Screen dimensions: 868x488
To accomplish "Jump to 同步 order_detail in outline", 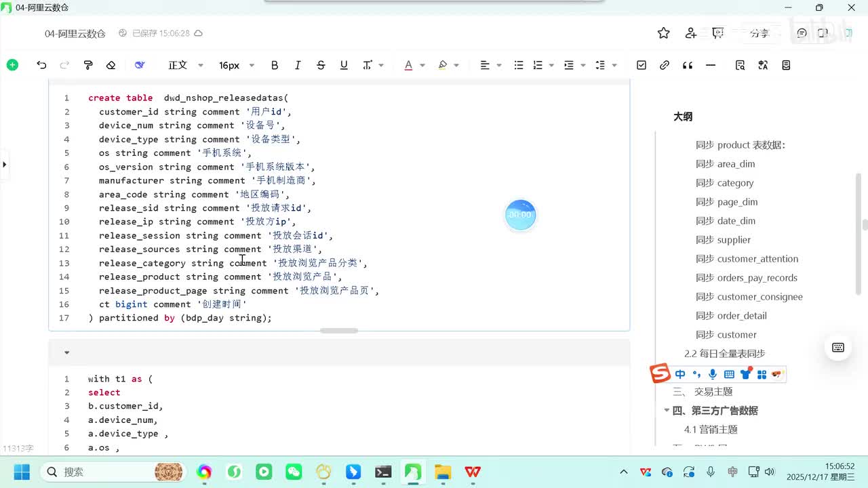I will pos(731,316).
